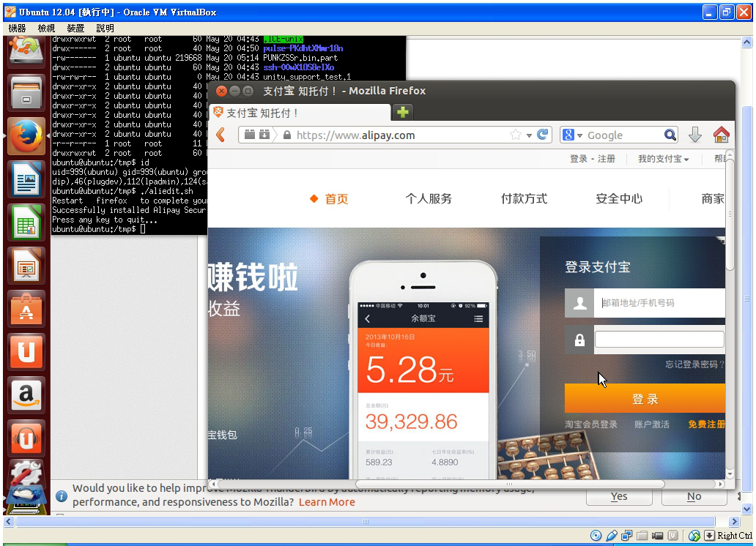Open VirtualBox 檢視 menu
Screen dimensions: 756x546
[46, 29]
